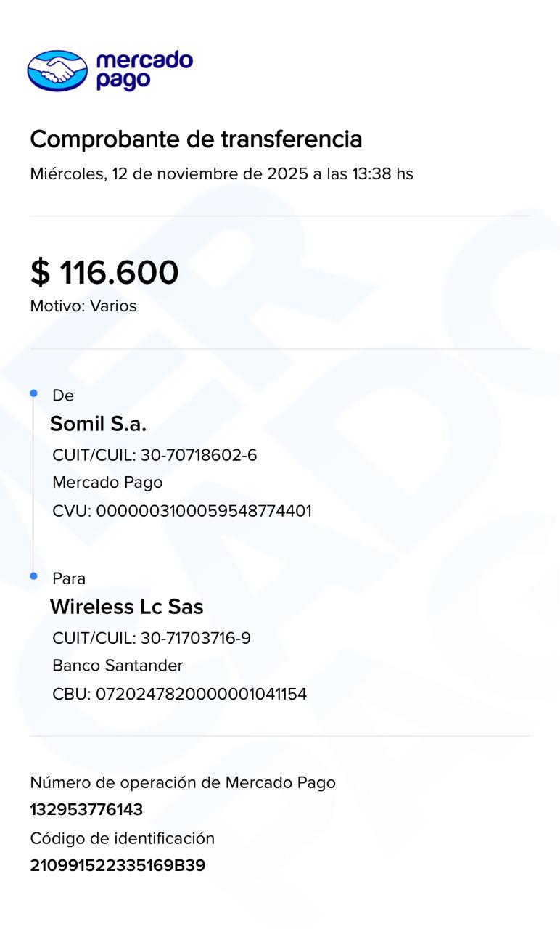The image size is (560, 929).
Task: Click the blue bullet beside De
Action: click(x=33, y=393)
